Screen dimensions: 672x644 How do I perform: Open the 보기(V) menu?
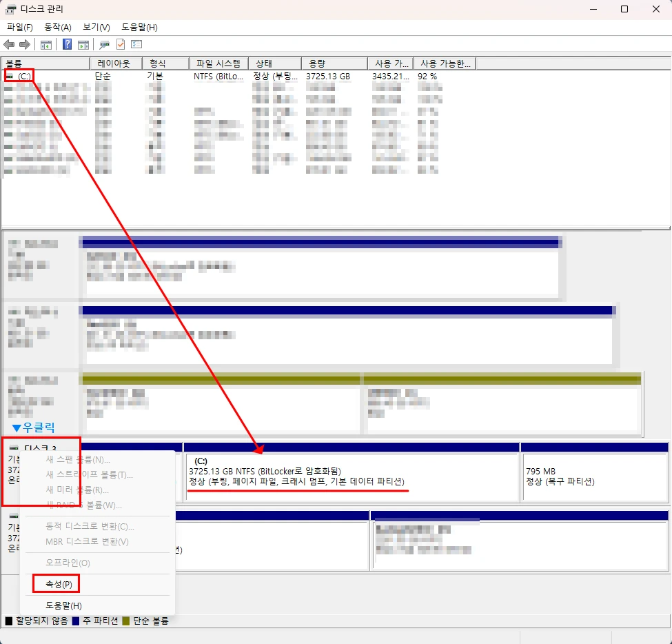pos(96,28)
